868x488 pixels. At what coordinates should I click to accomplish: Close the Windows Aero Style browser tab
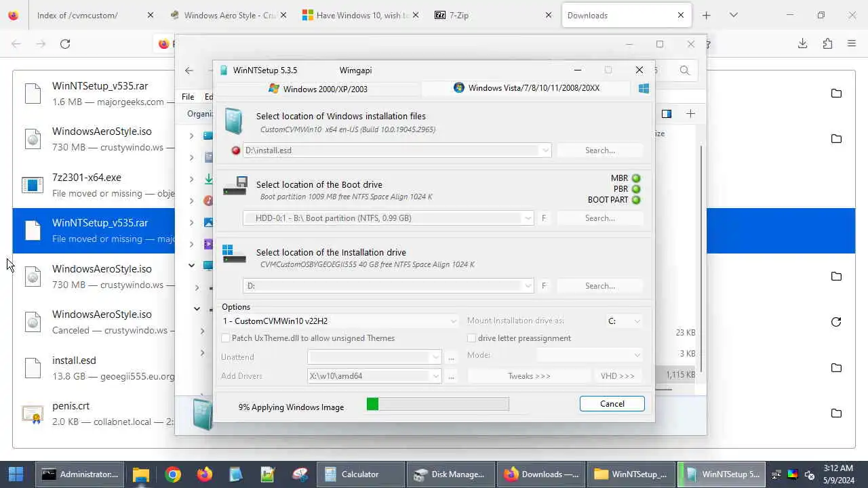pos(283,15)
